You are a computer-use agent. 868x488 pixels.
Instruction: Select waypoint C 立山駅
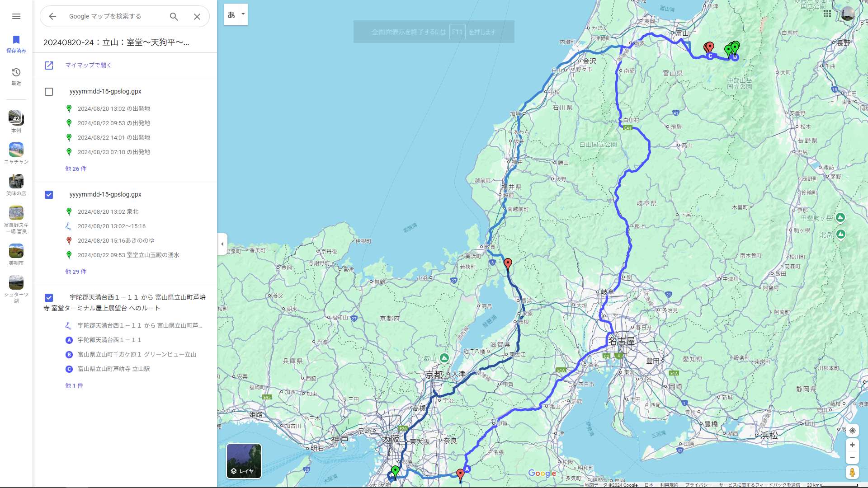click(x=113, y=369)
